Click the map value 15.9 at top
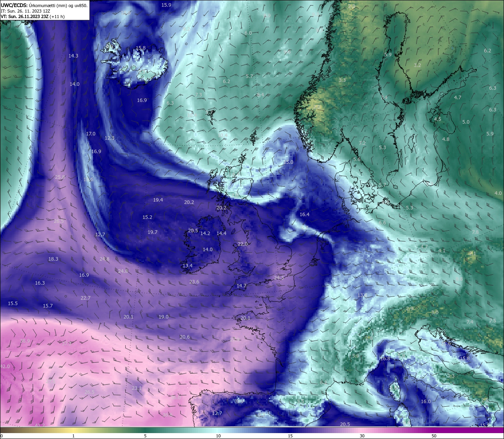504x439 pixels. (x=167, y=5)
